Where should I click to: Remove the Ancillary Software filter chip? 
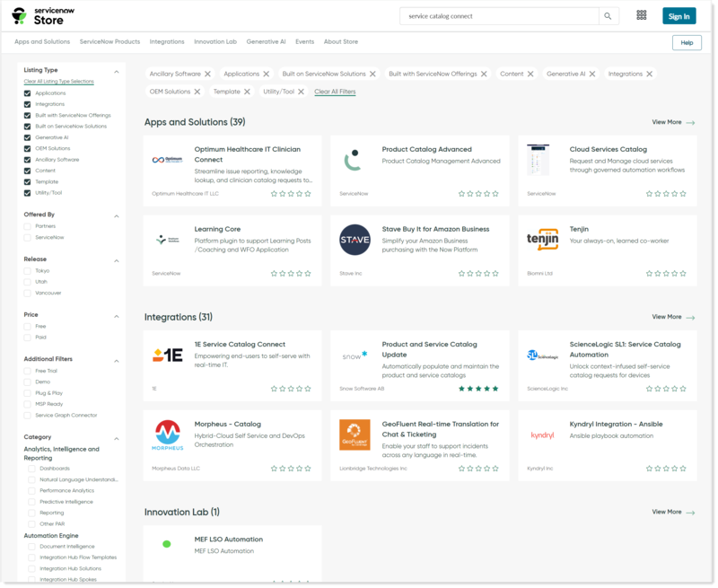pos(208,74)
